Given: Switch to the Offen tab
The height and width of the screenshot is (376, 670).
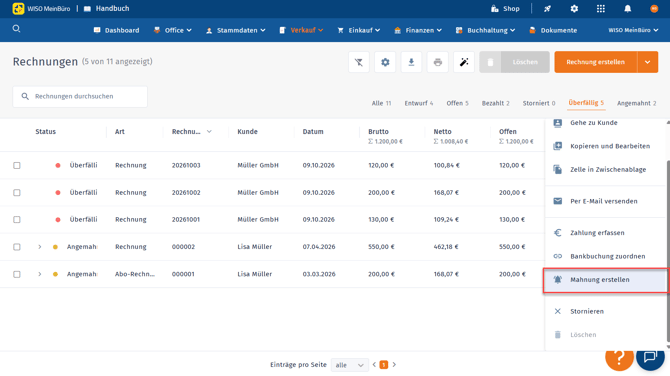Looking at the screenshot, I should (x=457, y=103).
